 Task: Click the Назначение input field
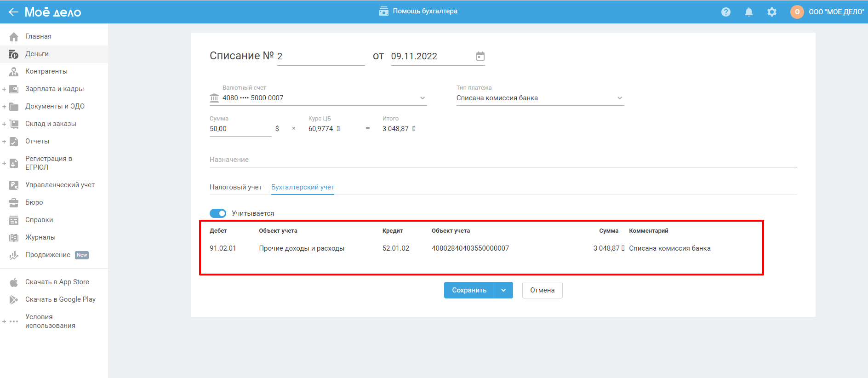point(503,160)
